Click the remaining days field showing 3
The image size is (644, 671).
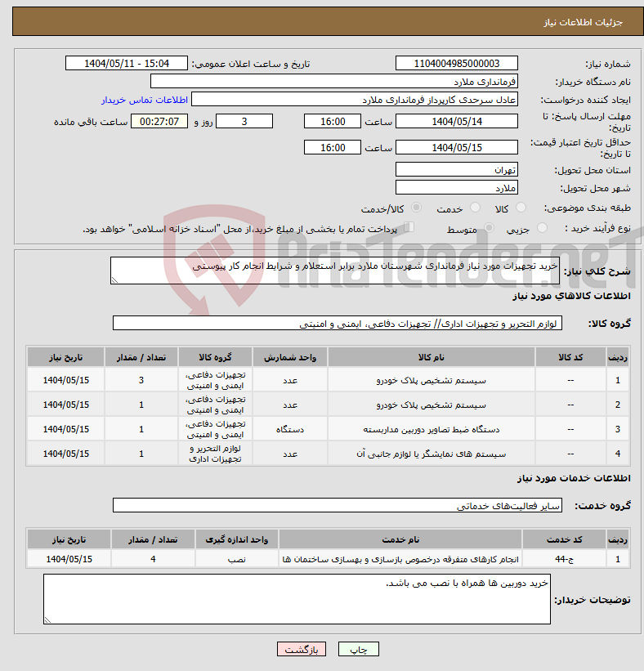[x=244, y=122]
